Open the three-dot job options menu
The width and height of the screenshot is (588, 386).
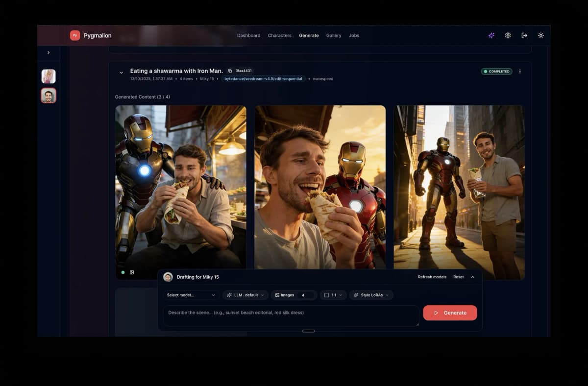point(520,72)
